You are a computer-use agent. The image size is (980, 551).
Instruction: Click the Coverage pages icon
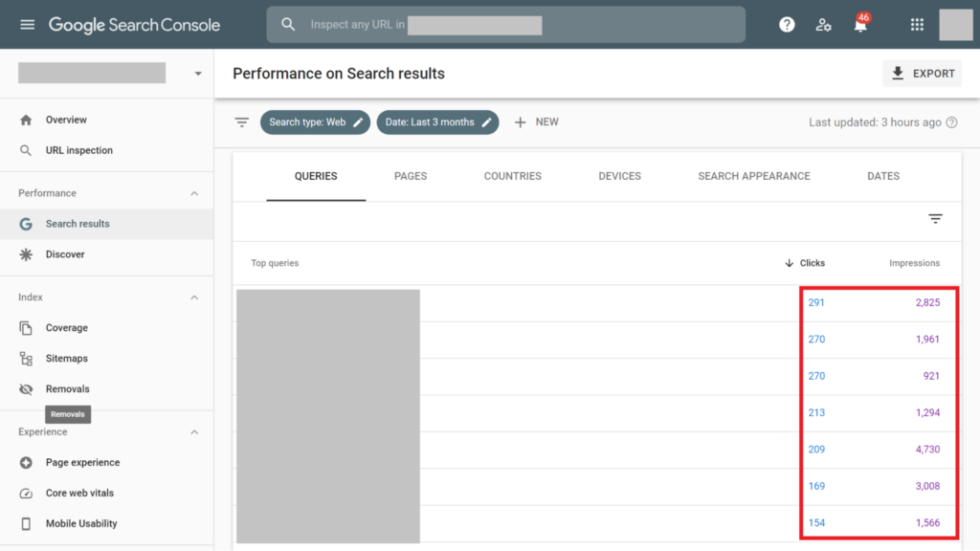[26, 328]
